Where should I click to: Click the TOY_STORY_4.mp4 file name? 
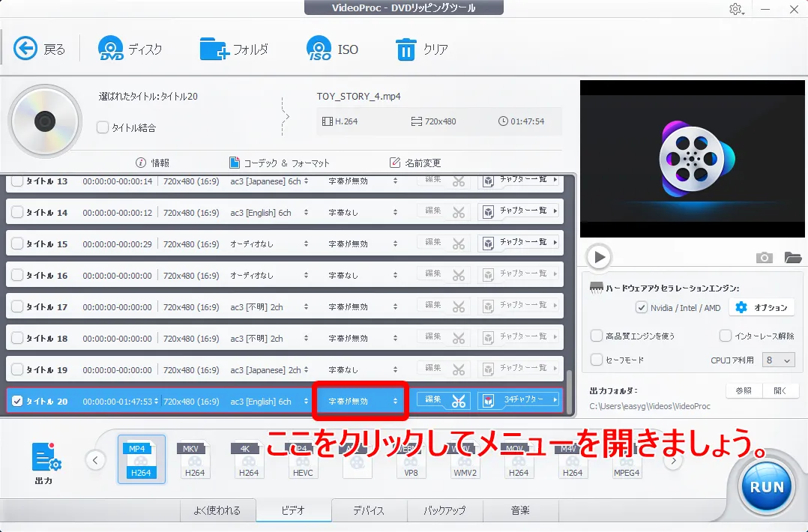[358, 97]
